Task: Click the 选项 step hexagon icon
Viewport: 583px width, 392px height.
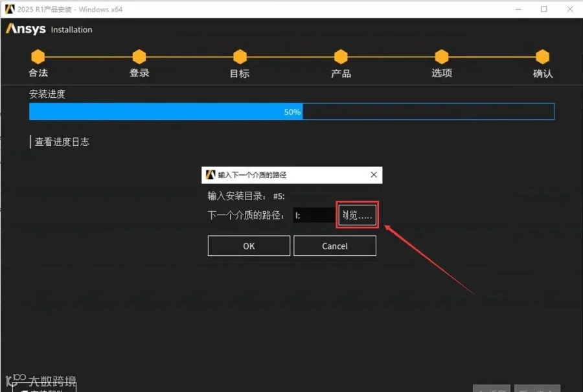Action: tap(442, 56)
